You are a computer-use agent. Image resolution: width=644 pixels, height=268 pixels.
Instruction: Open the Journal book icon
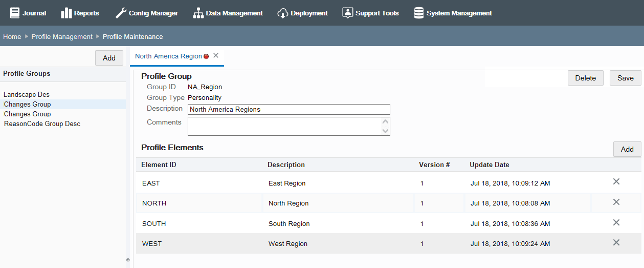point(14,13)
